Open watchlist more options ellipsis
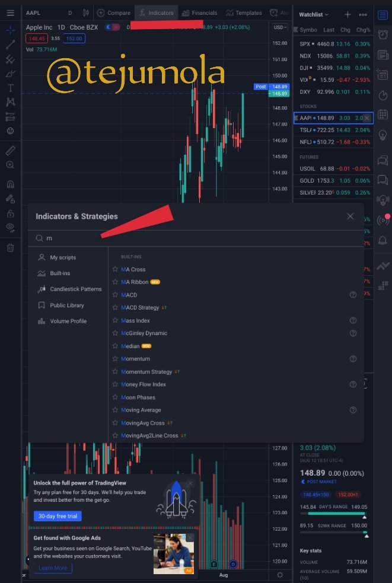 pos(363,14)
